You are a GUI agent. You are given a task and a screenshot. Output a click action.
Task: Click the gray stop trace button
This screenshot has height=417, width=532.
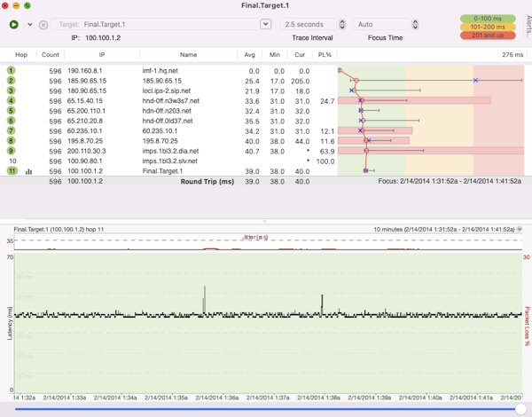point(43,25)
